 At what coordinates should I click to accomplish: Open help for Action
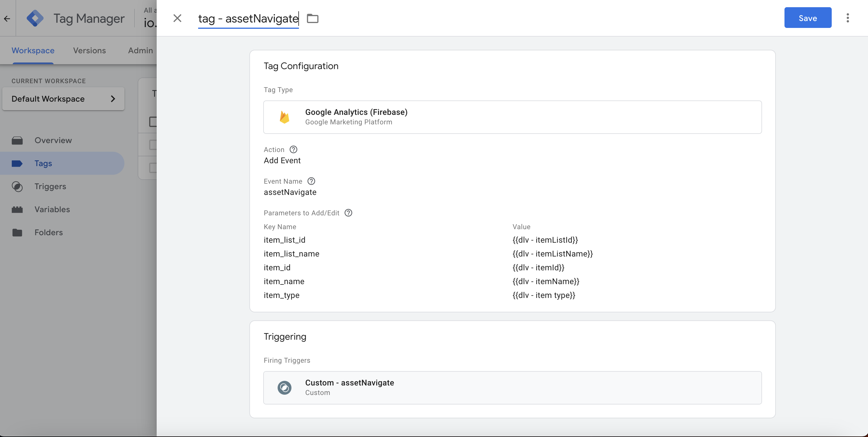[293, 149]
